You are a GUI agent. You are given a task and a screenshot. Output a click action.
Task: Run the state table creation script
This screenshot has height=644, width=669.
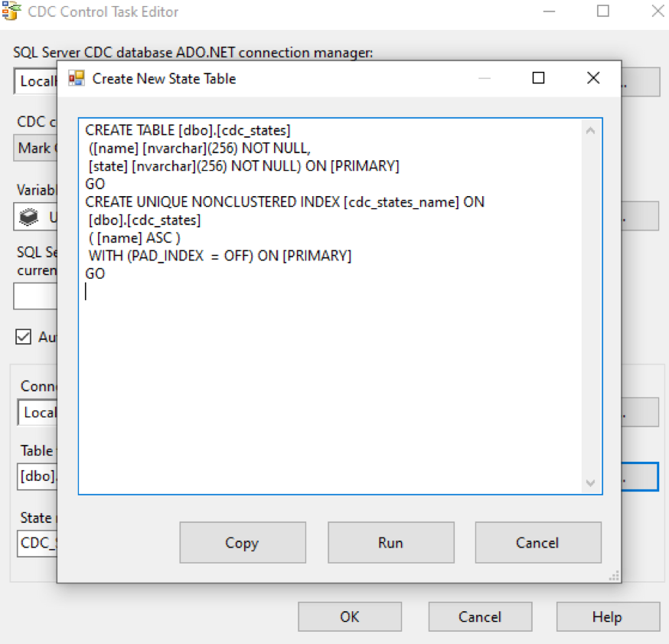point(390,542)
